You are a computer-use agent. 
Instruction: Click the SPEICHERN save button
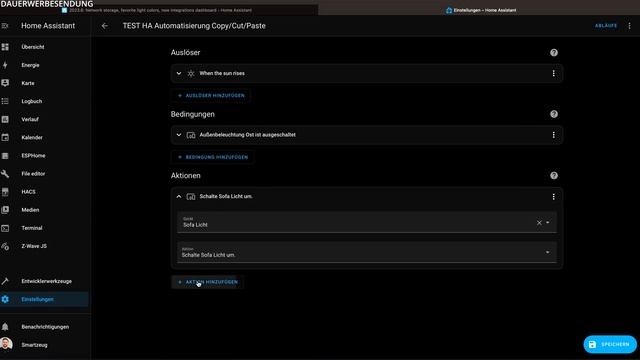tap(610, 344)
